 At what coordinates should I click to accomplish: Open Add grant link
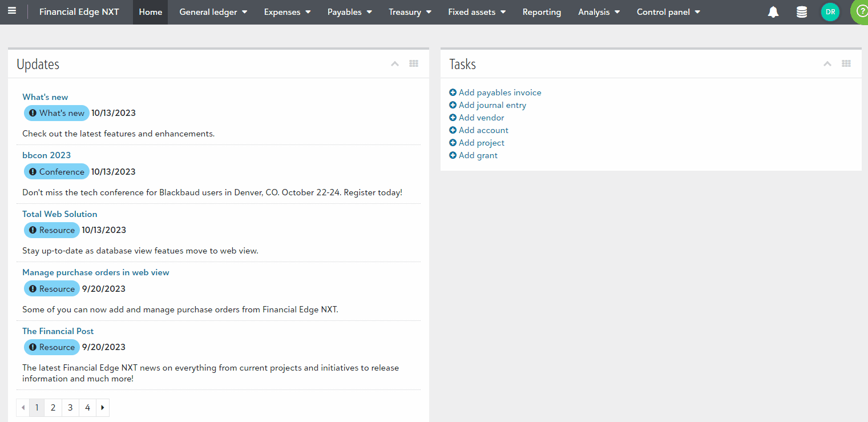(x=478, y=155)
